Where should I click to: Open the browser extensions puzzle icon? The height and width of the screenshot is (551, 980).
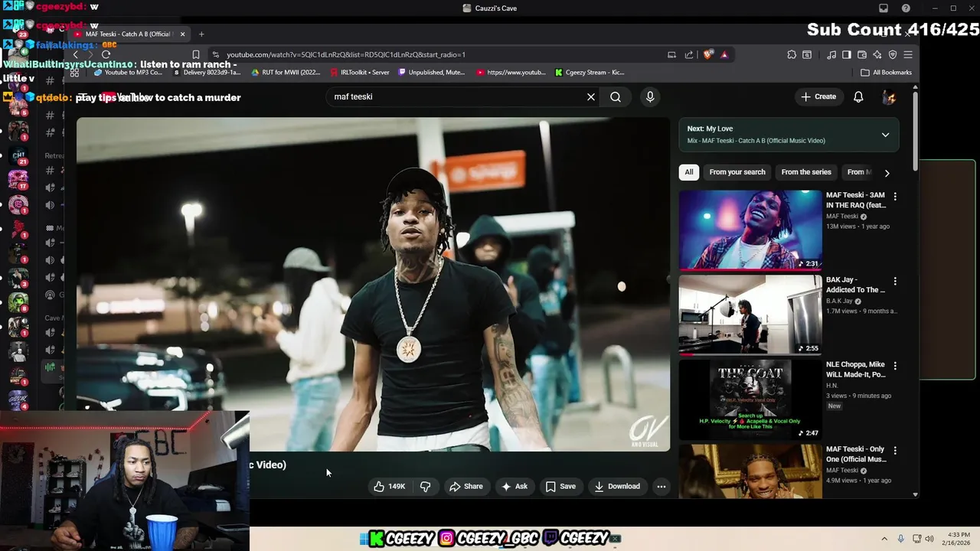coord(792,54)
